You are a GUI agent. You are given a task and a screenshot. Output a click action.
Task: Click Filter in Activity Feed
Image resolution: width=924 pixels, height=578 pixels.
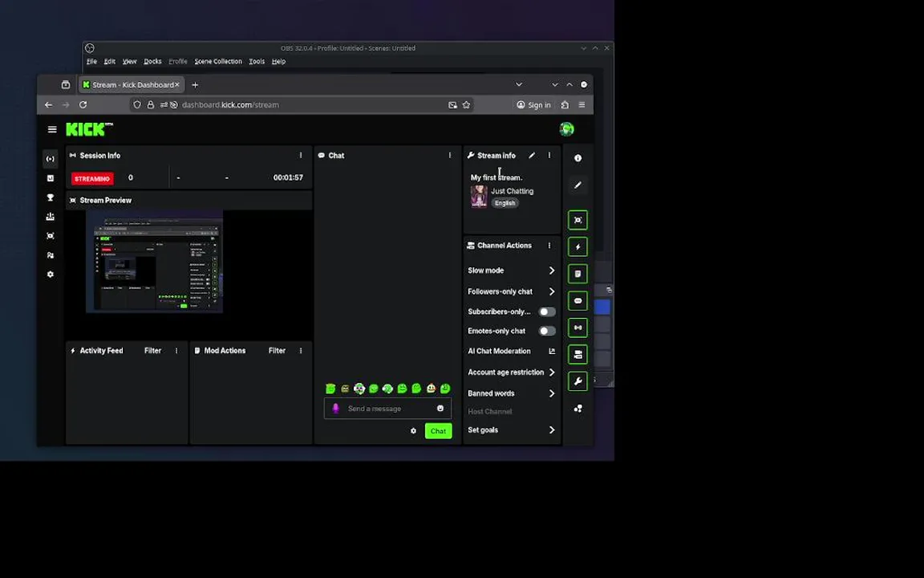(x=152, y=351)
